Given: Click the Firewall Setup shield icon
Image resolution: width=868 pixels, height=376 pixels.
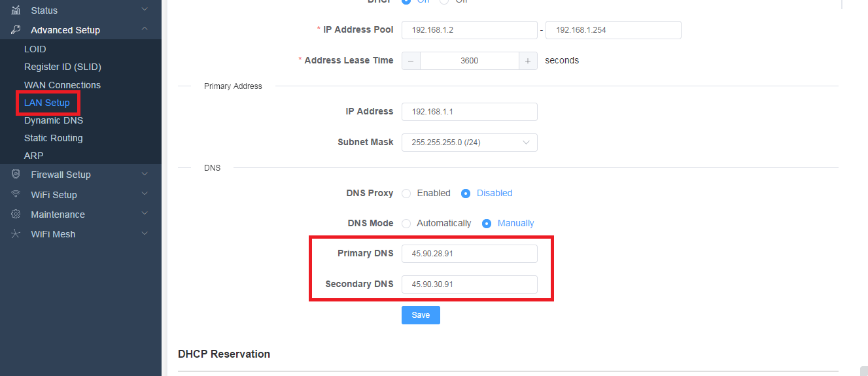Looking at the screenshot, I should [x=16, y=174].
